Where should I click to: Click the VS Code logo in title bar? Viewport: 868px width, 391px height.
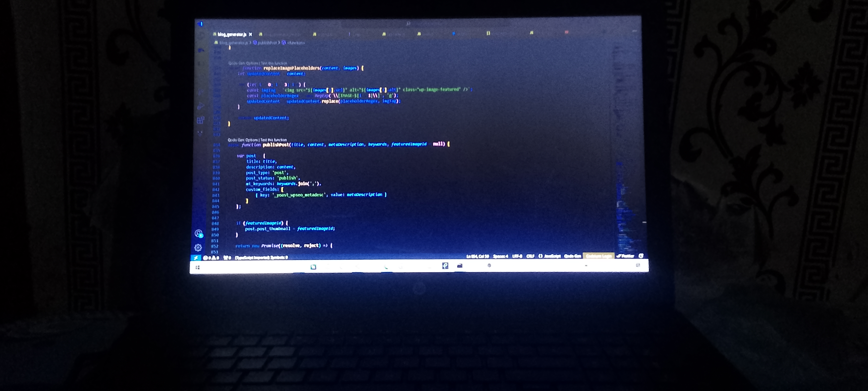pos(200,24)
